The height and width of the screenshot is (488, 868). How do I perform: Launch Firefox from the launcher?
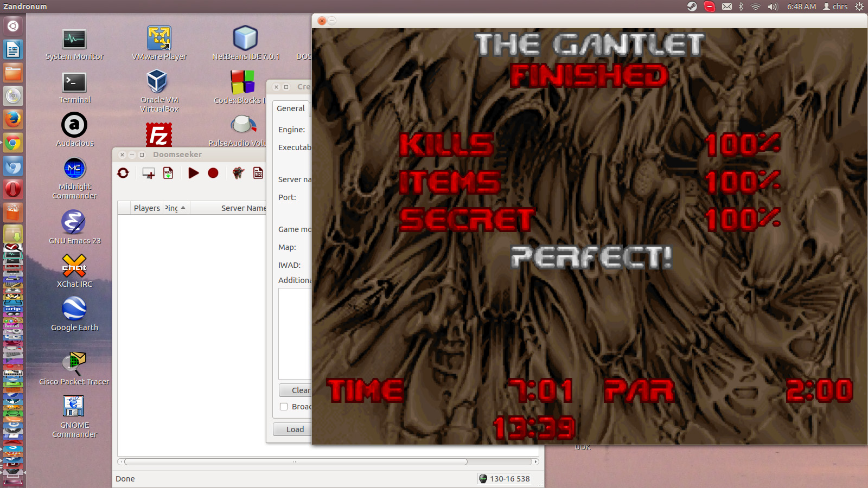tap(13, 119)
